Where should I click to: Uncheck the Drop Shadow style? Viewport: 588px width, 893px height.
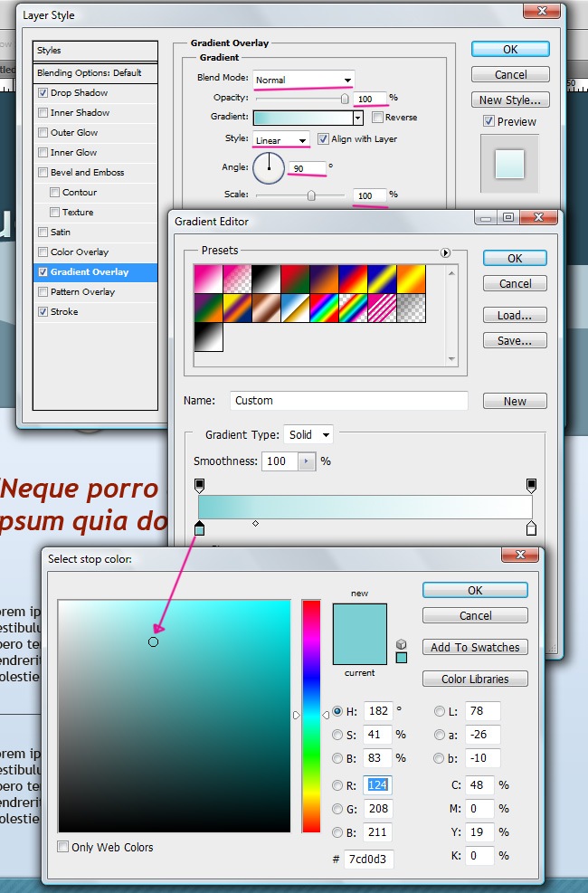[43, 93]
